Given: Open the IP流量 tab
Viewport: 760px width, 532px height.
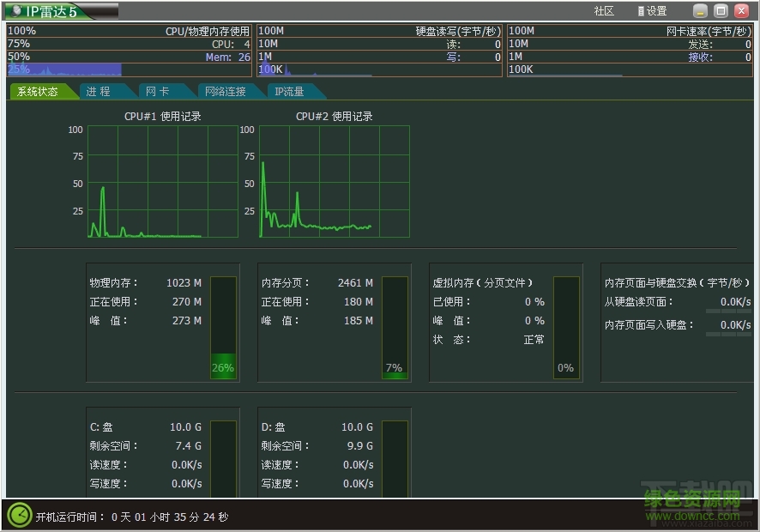Looking at the screenshot, I should point(289,91).
